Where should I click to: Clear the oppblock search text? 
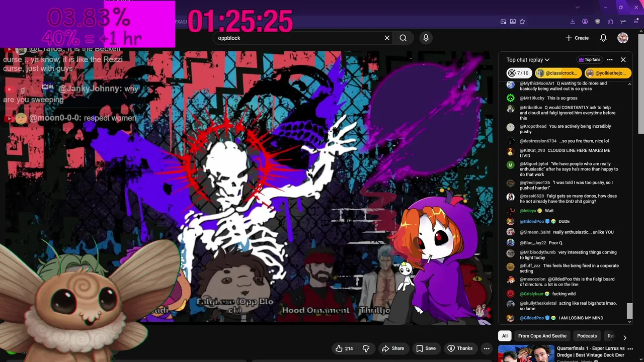(387, 38)
